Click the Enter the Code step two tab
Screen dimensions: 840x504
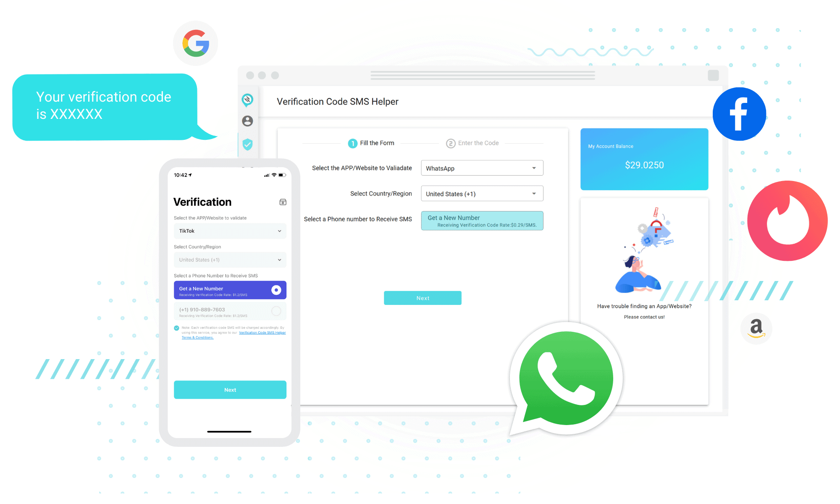[x=473, y=143]
